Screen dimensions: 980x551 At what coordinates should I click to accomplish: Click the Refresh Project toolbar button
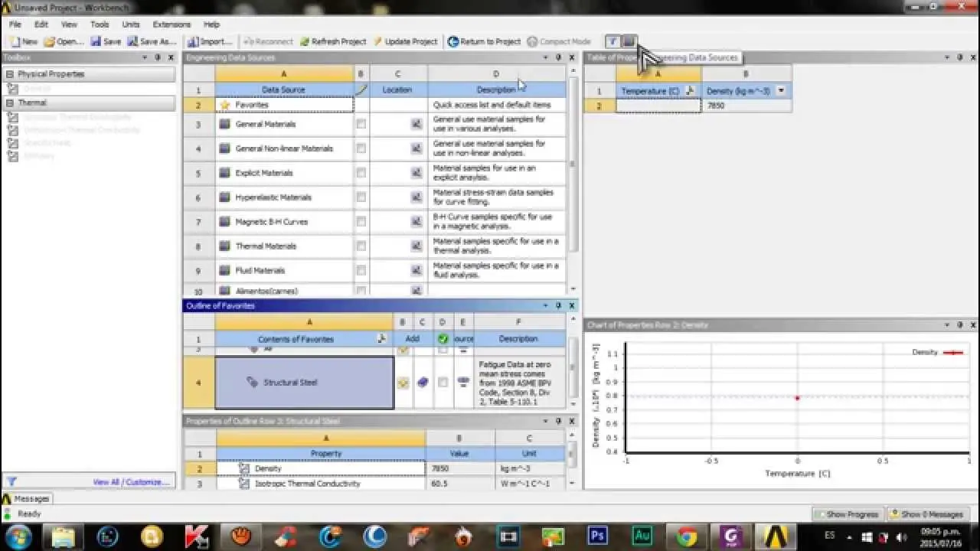pyautogui.click(x=333, y=41)
